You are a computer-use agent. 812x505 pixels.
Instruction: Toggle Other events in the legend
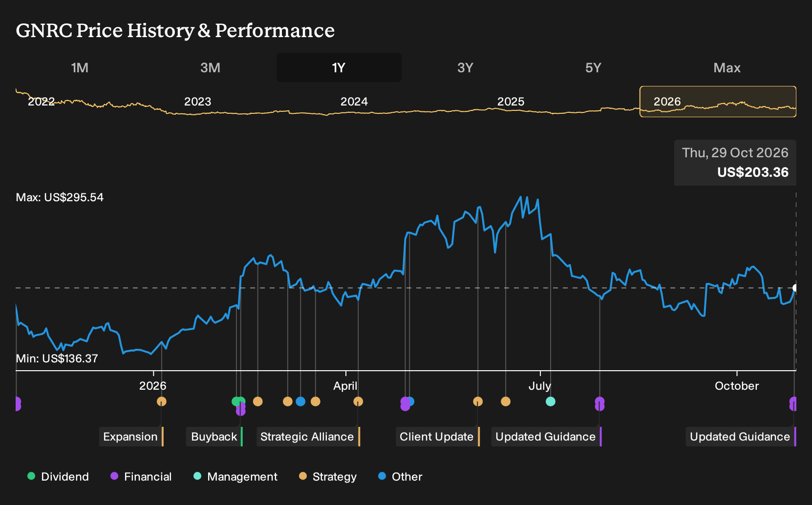[x=400, y=477]
